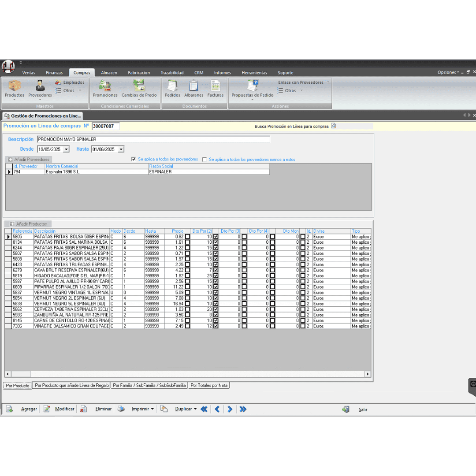Open the Hasta date dropdown
The image size is (476, 476).
(121, 149)
